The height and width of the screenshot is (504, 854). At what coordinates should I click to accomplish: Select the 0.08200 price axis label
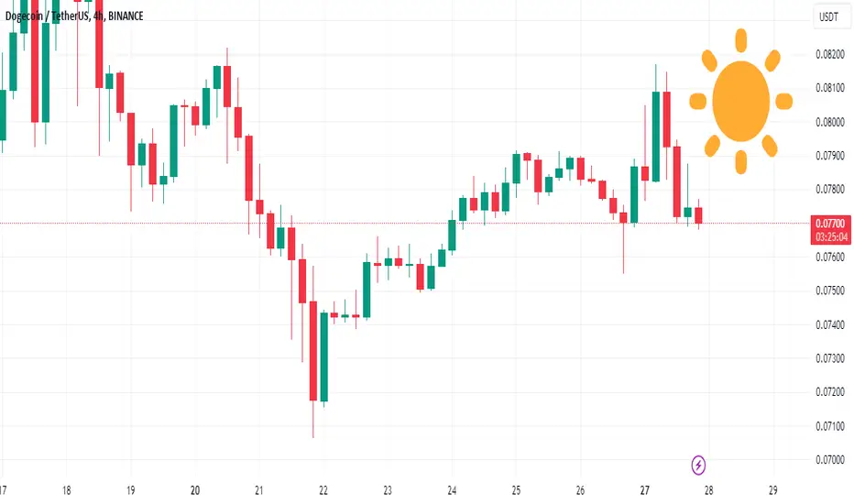(x=830, y=54)
